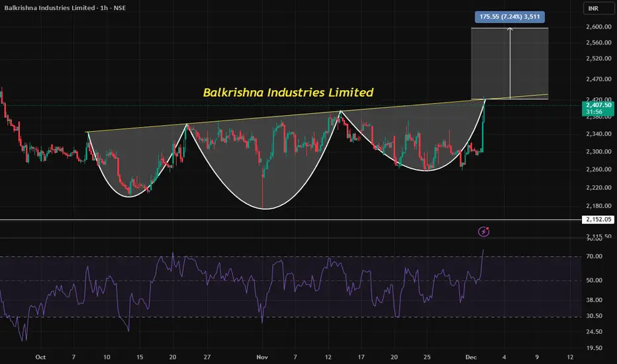Screen dimensions: 617x364
Task: Click the Dec date label on time axis
Action: (471, 357)
